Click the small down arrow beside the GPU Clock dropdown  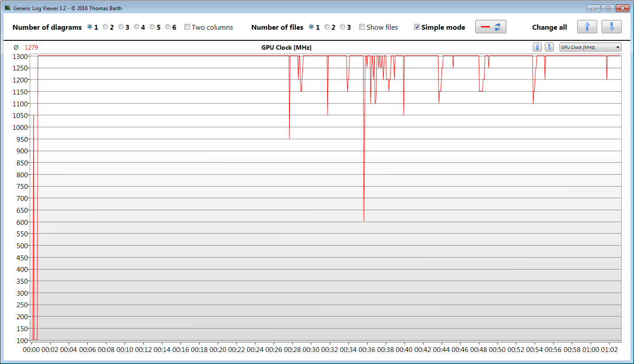pyautogui.click(x=549, y=47)
